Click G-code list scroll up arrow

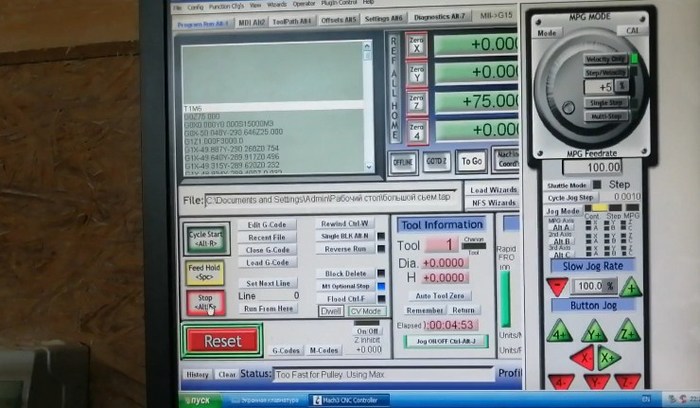coord(367,45)
